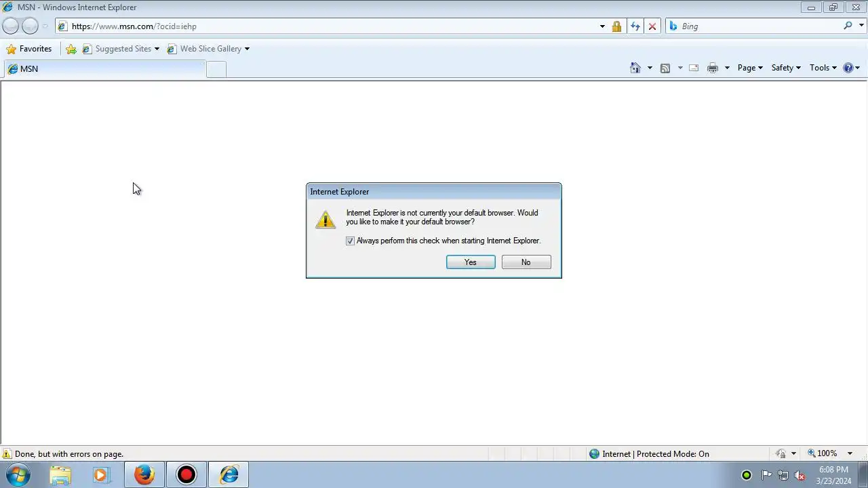Click the red record app taskbar icon
868x488 pixels.
(x=186, y=475)
